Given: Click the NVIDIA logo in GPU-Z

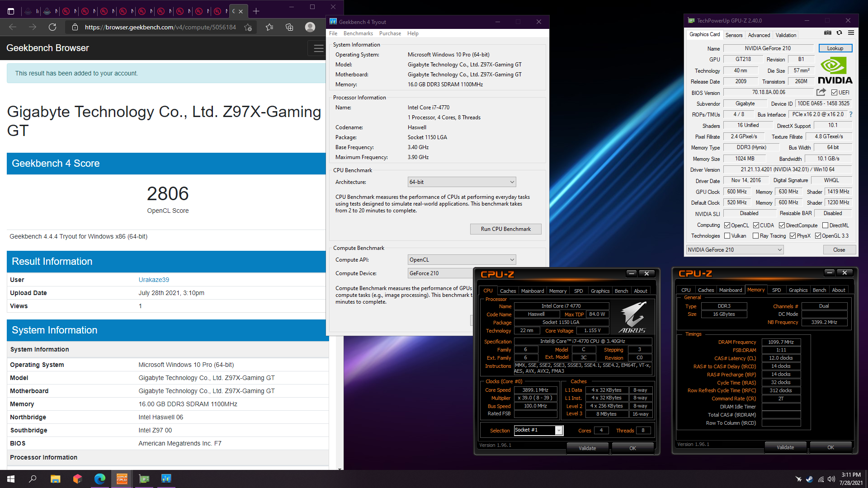Looking at the screenshot, I should pos(835,70).
